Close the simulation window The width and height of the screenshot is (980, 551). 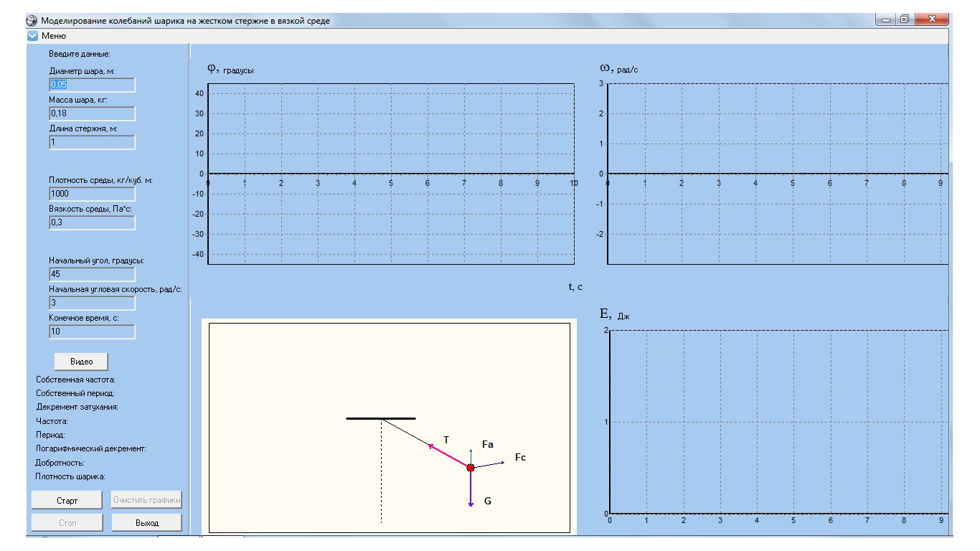pyautogui.click(x=932, y=19)
